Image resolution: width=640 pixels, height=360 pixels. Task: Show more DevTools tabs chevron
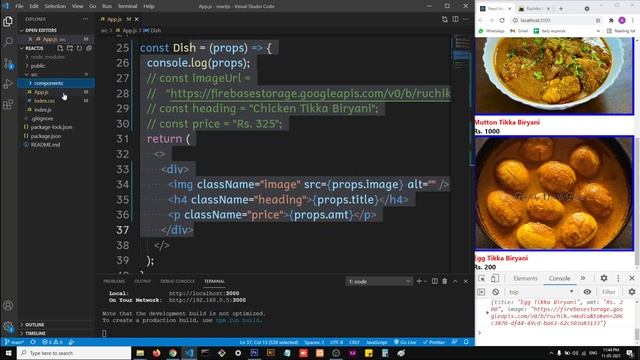(x=583, y=278)
